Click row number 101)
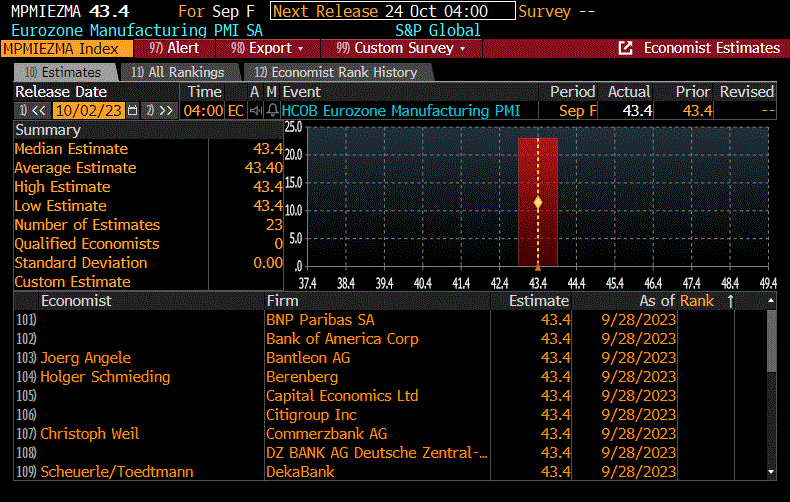Viewport: 790px width, 502px height. click(26, 320)
